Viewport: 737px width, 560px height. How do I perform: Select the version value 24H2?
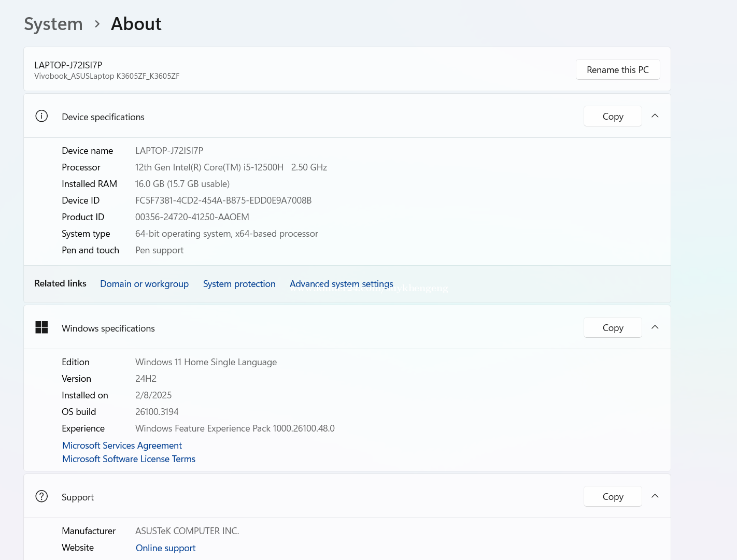click(x=146, y=379)
